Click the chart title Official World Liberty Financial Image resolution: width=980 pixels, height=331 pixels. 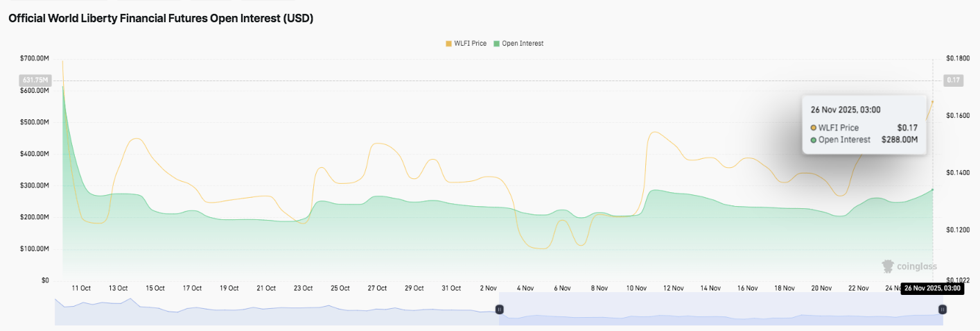(161, 19)
